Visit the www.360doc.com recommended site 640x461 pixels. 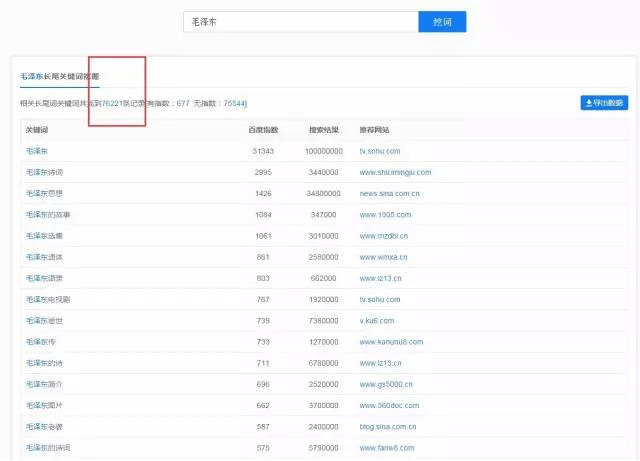[387, 405]
